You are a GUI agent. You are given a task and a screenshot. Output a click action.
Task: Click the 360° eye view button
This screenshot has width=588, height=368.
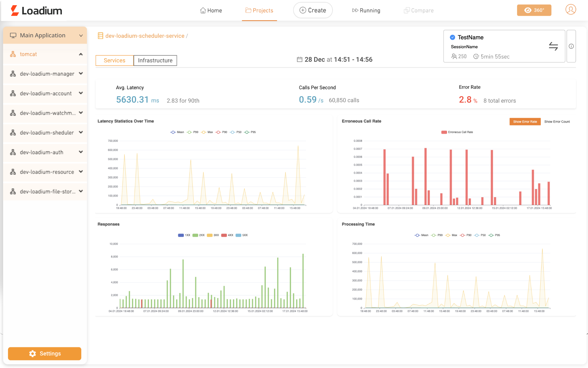click(534, 10)
